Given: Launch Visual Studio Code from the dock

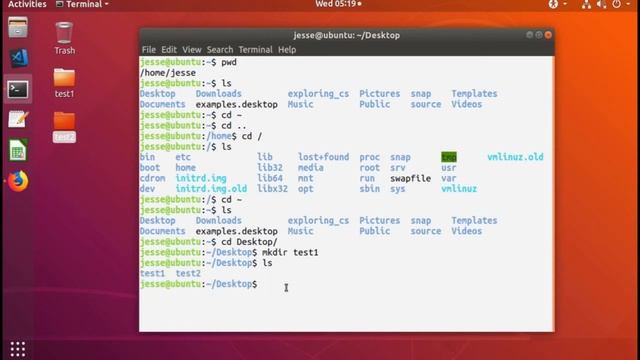Looking at the screenshot, I should pos(18,58).
